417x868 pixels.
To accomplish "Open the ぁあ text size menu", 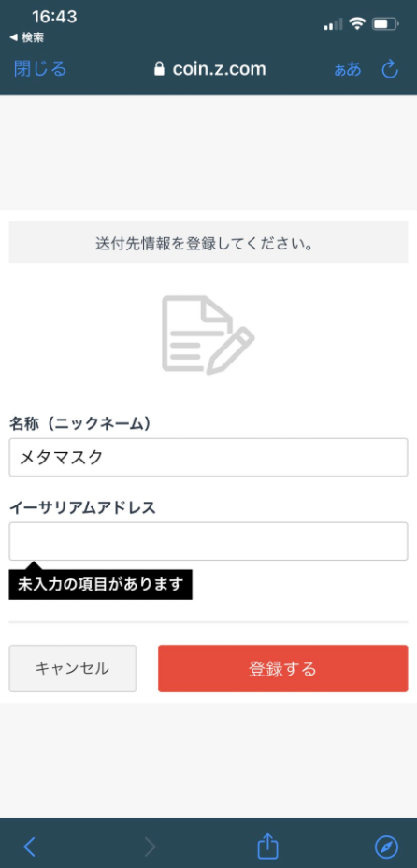I will tap(347, 70).
